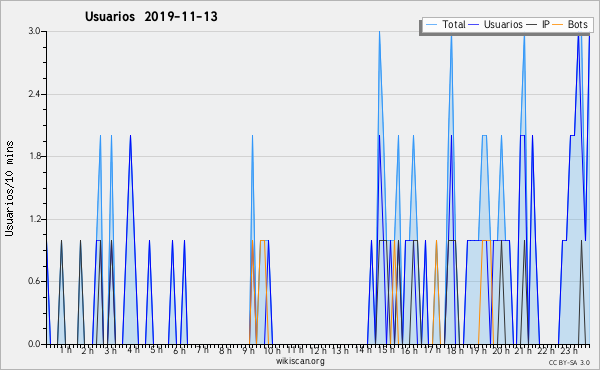This screenshot has height=370, width=600.
Task: Click the x-axis label '3 h'
Action: (111, 350)
